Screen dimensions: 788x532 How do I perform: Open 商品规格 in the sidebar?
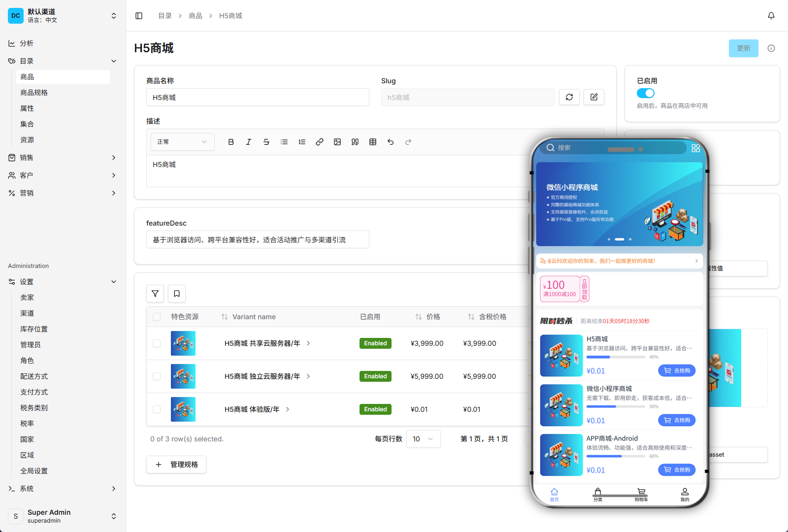[34, 93]
